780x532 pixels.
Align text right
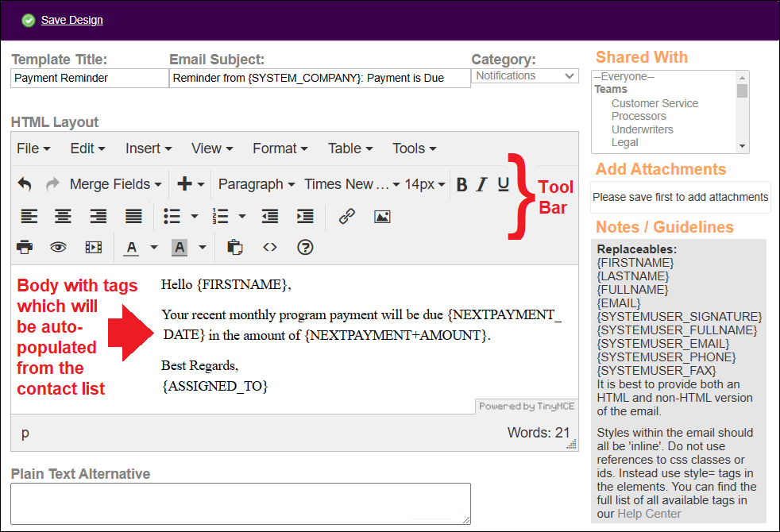pos(98,216)
